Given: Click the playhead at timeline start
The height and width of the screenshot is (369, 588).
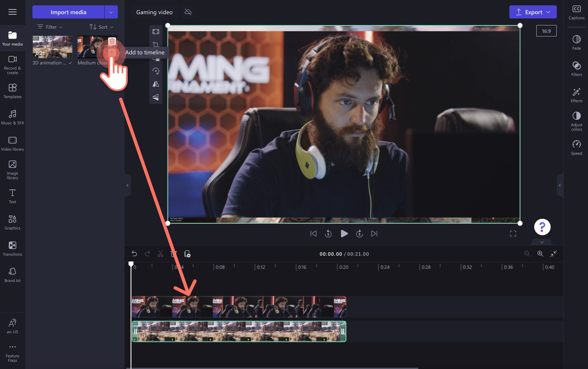Looking at the screenshot, I should (x=131, y=264).
